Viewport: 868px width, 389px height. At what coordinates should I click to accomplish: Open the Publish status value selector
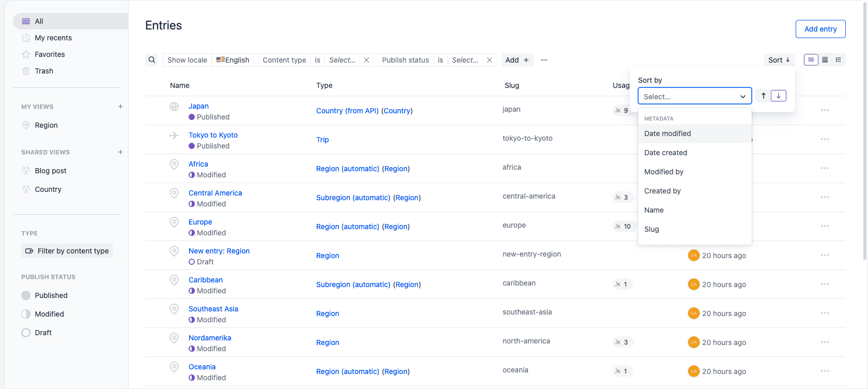pos(465,60)
